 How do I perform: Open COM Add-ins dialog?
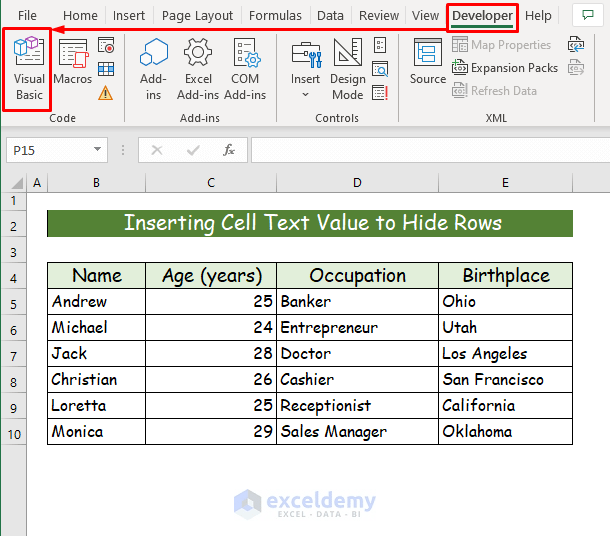[245, 69]
